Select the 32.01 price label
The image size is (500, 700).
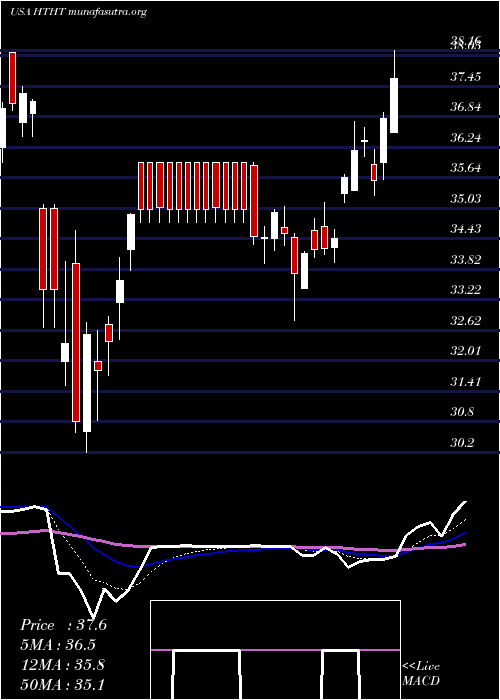(466, 351)
